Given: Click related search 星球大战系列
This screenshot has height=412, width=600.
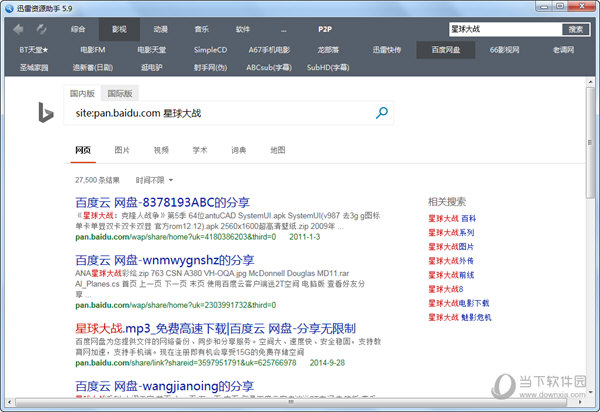Looking at the screenshot, I should [x=451, y=232].
